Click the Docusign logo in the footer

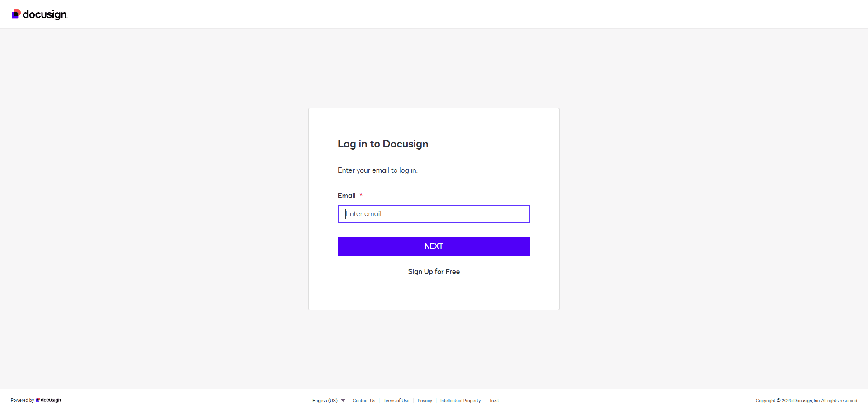click(x=48, y=400)
